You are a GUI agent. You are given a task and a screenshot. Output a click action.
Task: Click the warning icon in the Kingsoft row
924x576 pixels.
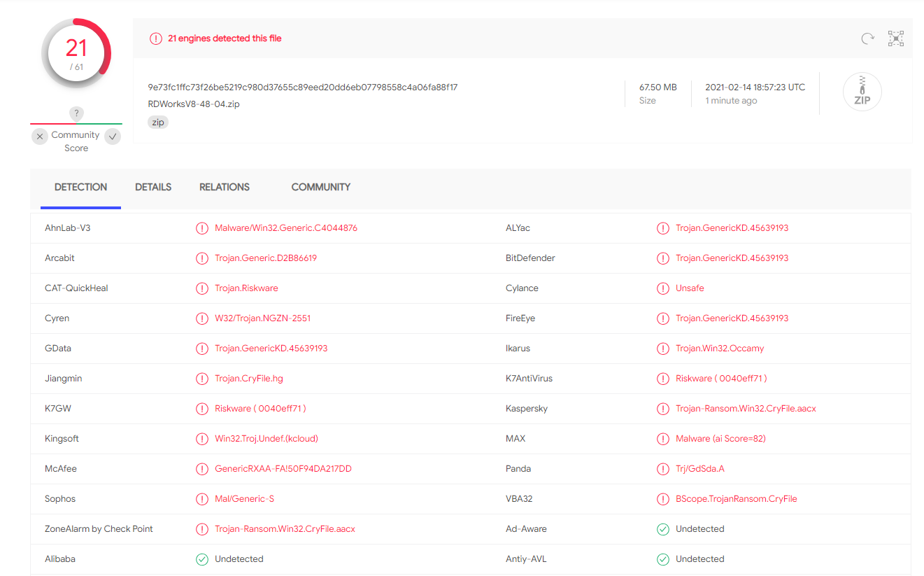point(202,439)
